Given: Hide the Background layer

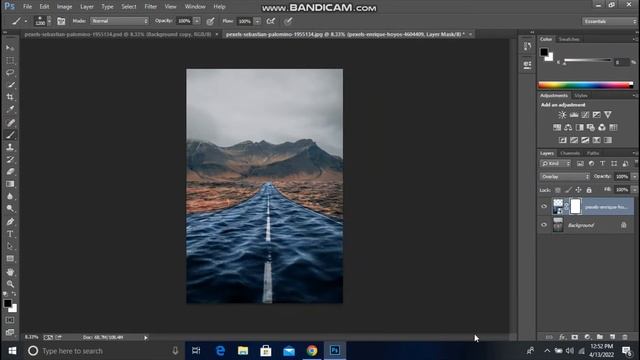Looking at the screenshot, I should (544, 225).
